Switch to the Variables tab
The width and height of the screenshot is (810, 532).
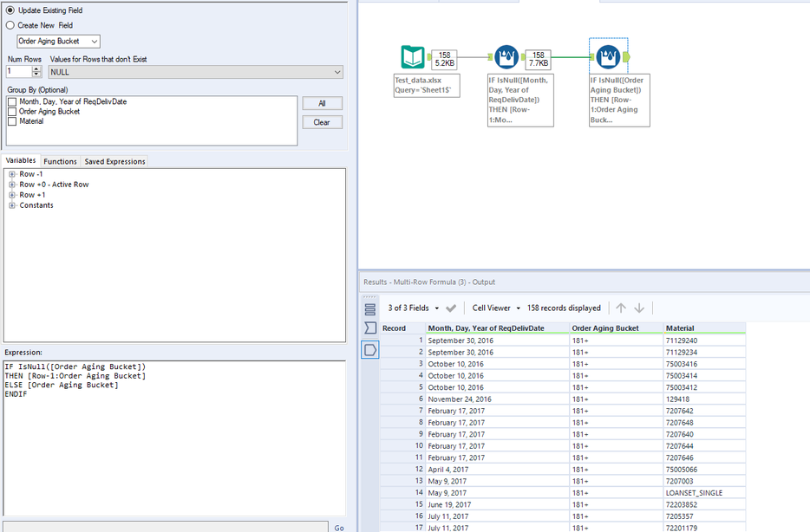(x=21, y=160)
